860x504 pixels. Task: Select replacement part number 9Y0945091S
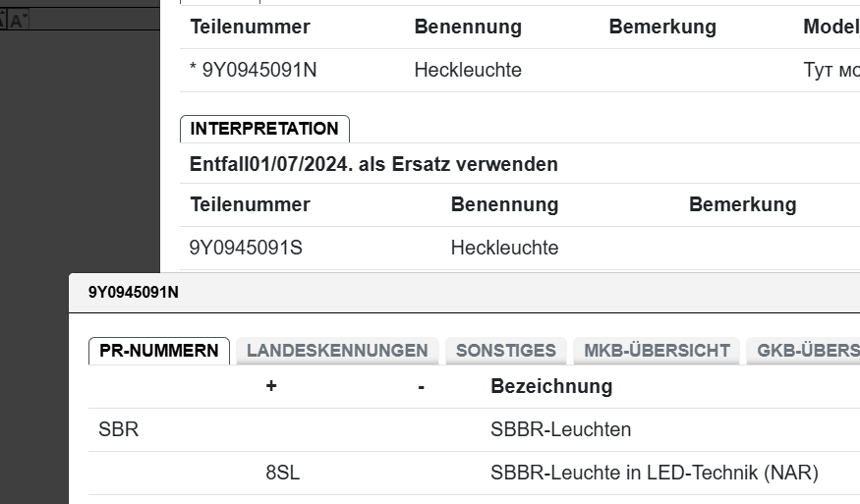tap(246, 248)
